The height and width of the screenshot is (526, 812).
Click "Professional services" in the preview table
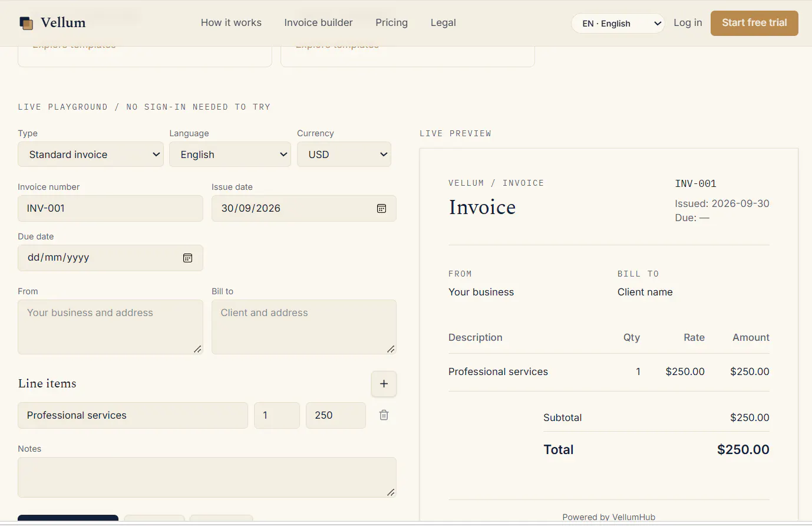[498, 372]
